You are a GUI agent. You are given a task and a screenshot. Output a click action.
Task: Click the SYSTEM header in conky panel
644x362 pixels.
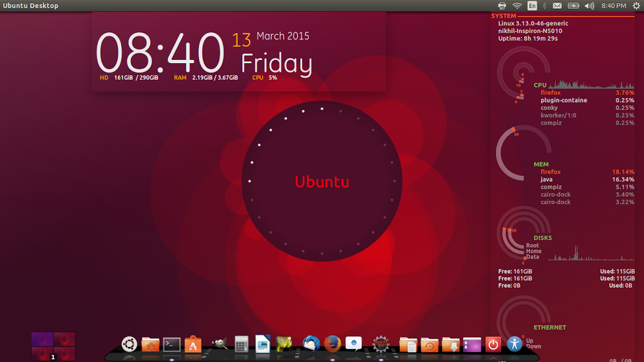(x=504, y=16)
